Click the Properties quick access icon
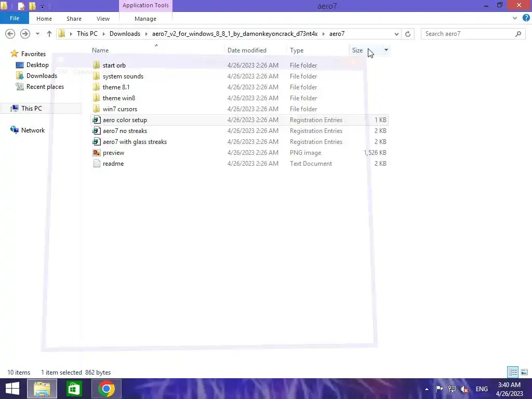This screenshot has height=399, width=532. click(x=21, y=6)
